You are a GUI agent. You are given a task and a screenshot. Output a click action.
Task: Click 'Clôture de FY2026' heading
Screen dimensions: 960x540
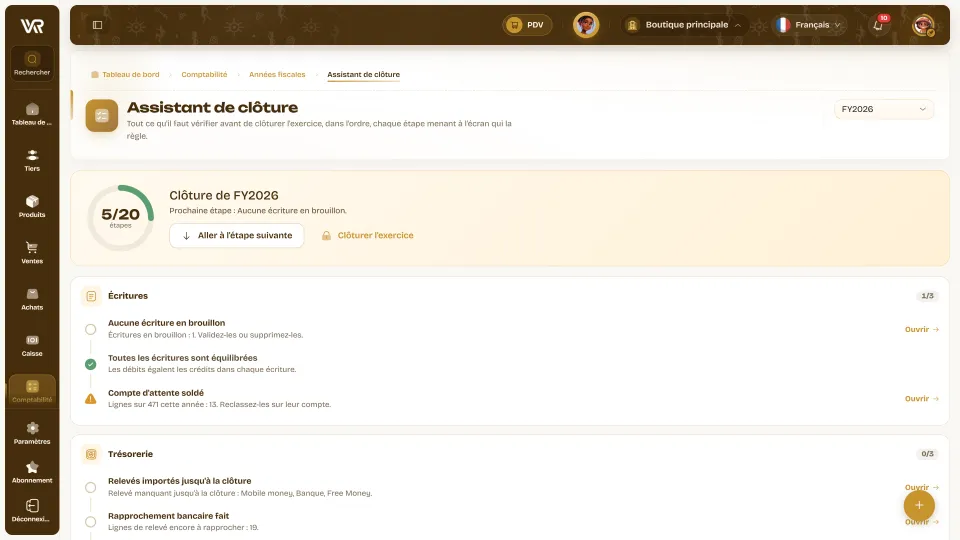click(223, 195)
